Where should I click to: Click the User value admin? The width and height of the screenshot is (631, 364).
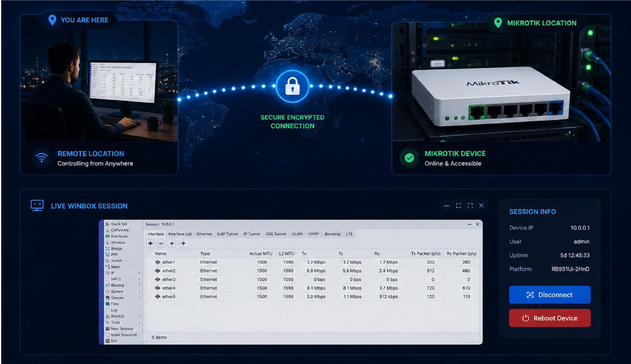coord(581,242)
